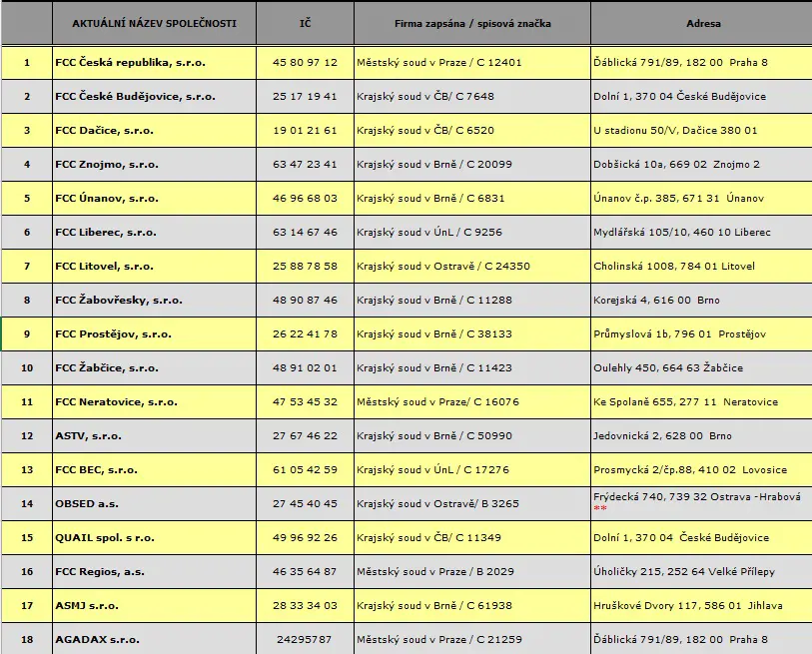Select the FCC BEC, s.r.o. cell
The width and height of the screenshot is (812, 654).
click(x=154, y=469)
